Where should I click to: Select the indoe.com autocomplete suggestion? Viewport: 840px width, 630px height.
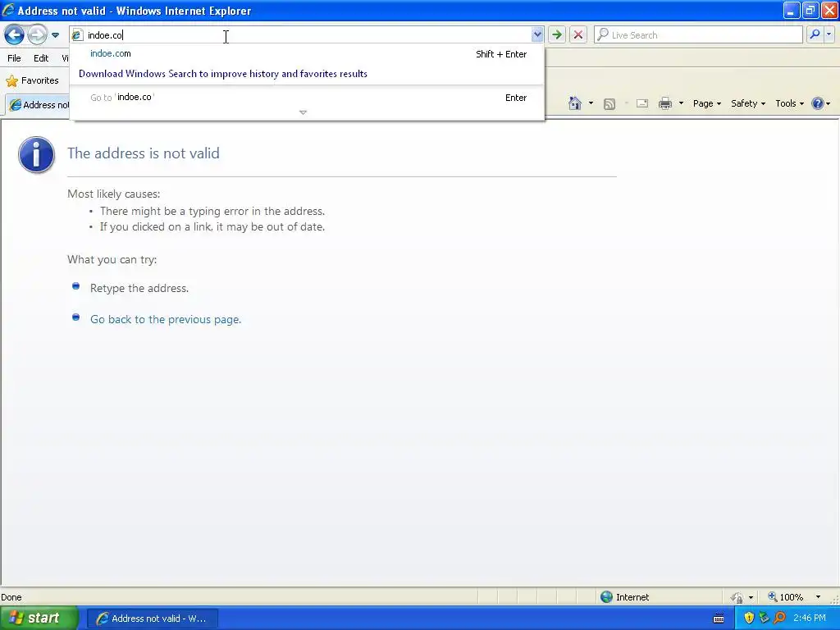(x=308, y=53)
